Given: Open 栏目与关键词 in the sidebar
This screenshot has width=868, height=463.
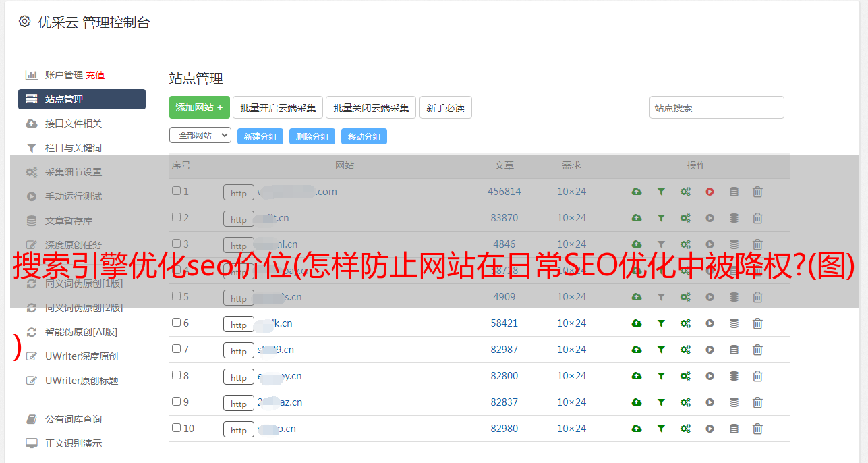Looking at the screenshot, I should 74,148.
